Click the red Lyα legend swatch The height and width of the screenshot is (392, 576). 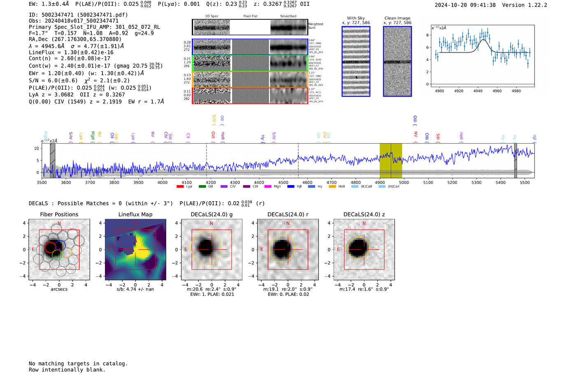tap(180, 186)
